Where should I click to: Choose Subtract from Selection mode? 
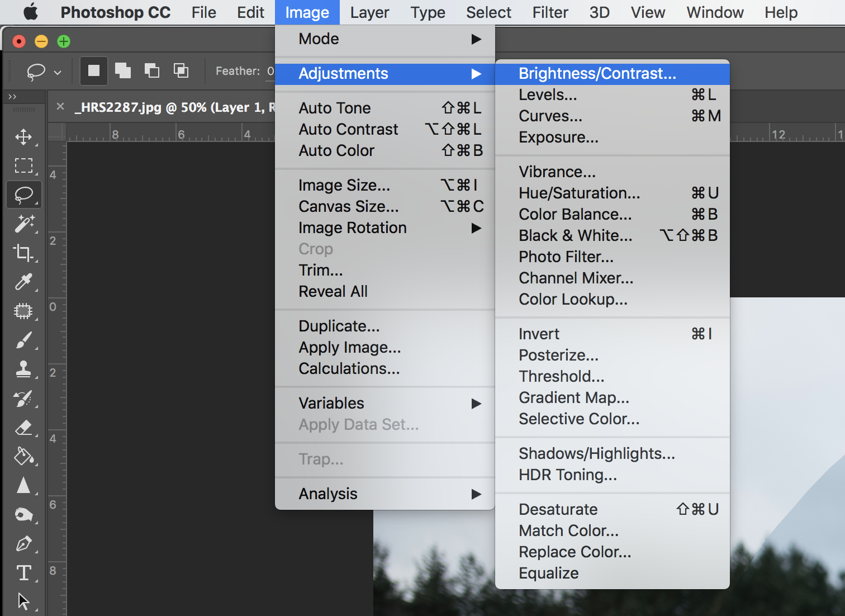(x=152, y=71)
